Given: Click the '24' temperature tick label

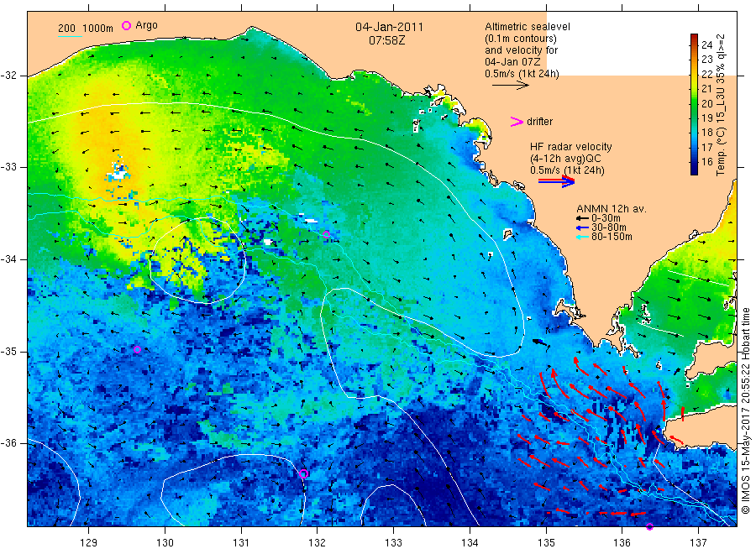Looking at the screenshot, I should point(706,45).
